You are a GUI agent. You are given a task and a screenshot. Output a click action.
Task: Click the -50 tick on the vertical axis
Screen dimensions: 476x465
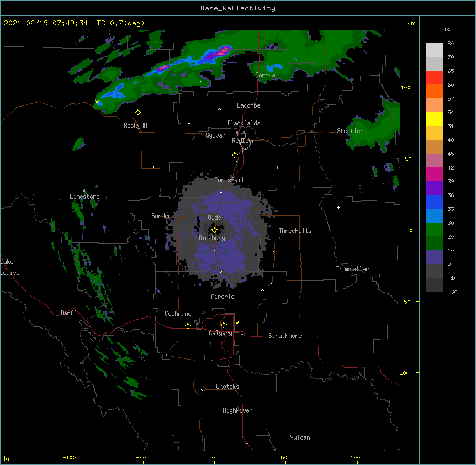click(405, 302)
